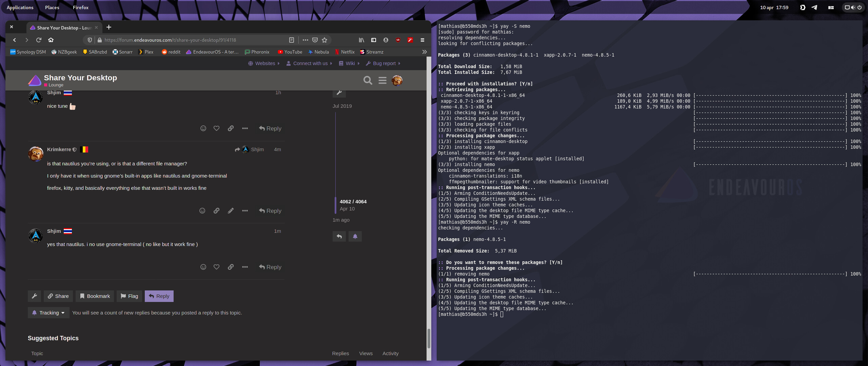Toggle reader view in address bar
Image resolution: width=868 pixels, height=366 pixels.
(291, 40)
